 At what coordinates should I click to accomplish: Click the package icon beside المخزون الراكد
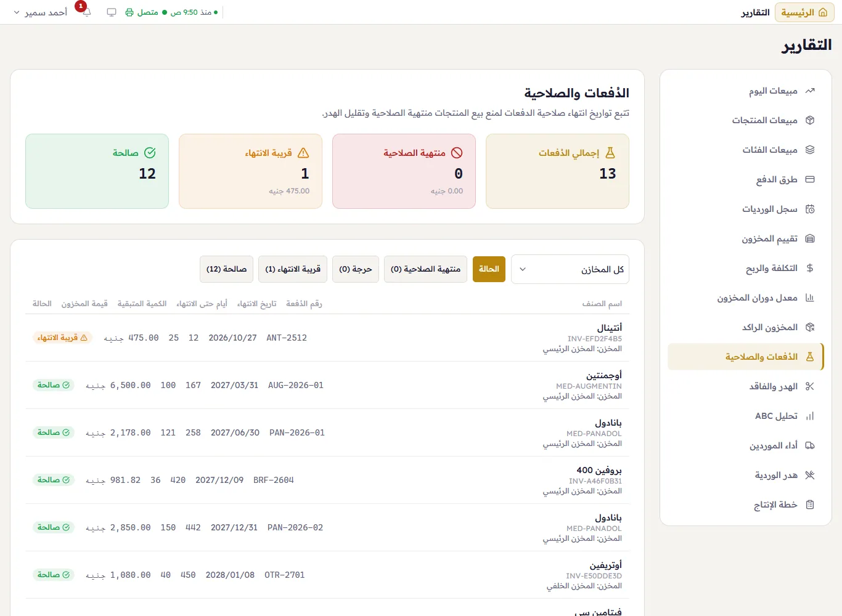coord(810,327)
